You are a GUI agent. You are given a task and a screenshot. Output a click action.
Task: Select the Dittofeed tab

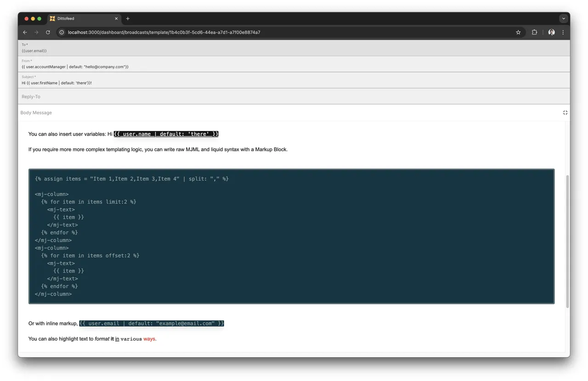click(x=84, y=19)
